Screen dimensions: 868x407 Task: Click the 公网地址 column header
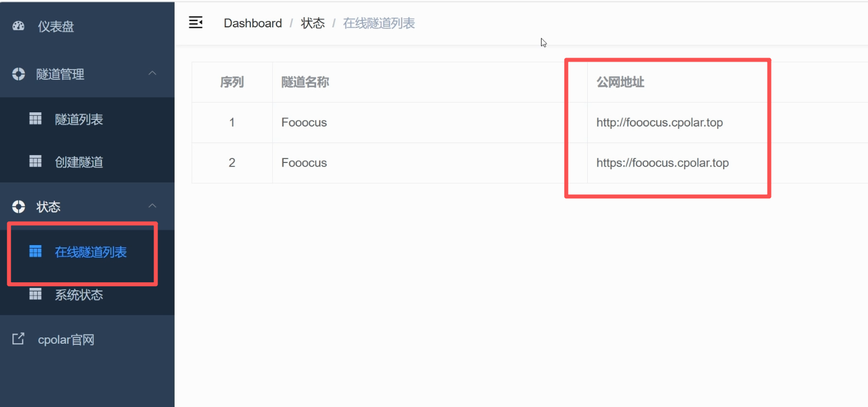point(620,82)
